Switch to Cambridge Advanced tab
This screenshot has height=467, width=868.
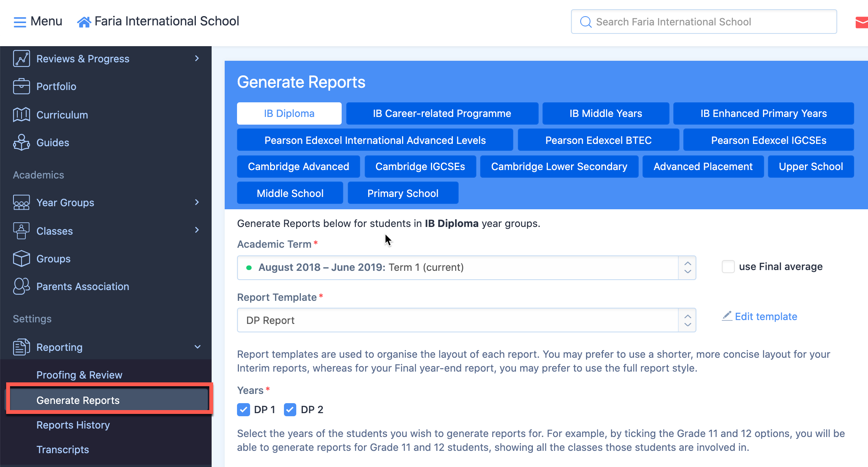tap(299, 167)
